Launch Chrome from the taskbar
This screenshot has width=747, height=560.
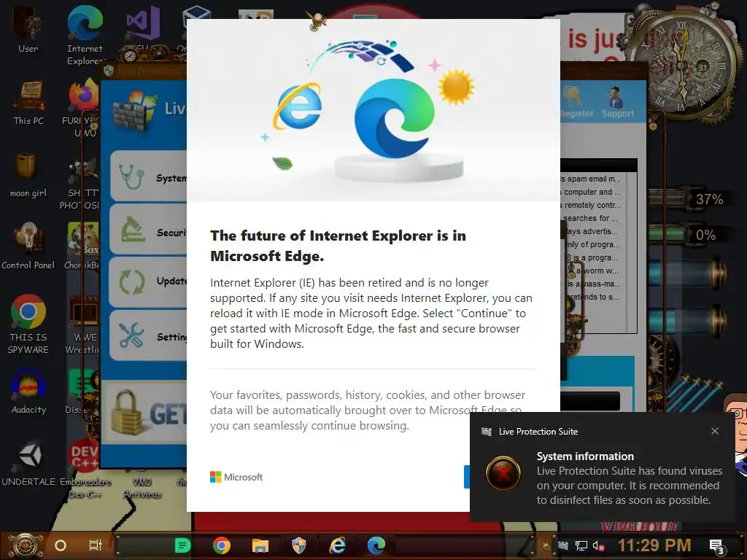pyautogui.click(x=222, y=545)
